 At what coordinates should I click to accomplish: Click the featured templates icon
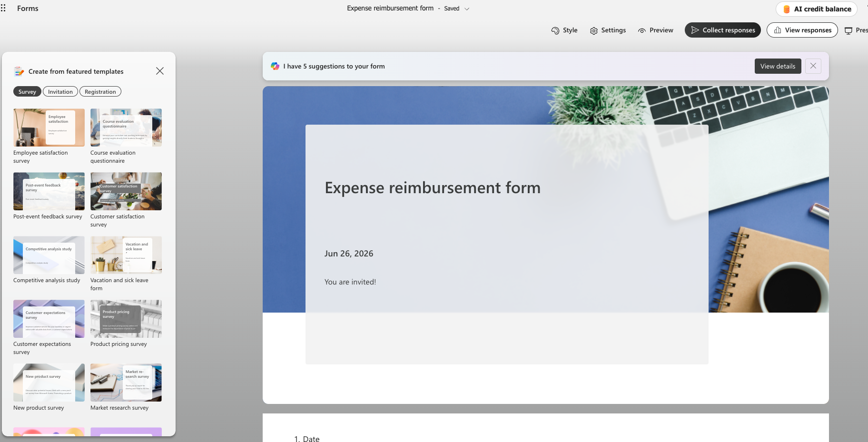pyautogui.click(x=19, y=71)
